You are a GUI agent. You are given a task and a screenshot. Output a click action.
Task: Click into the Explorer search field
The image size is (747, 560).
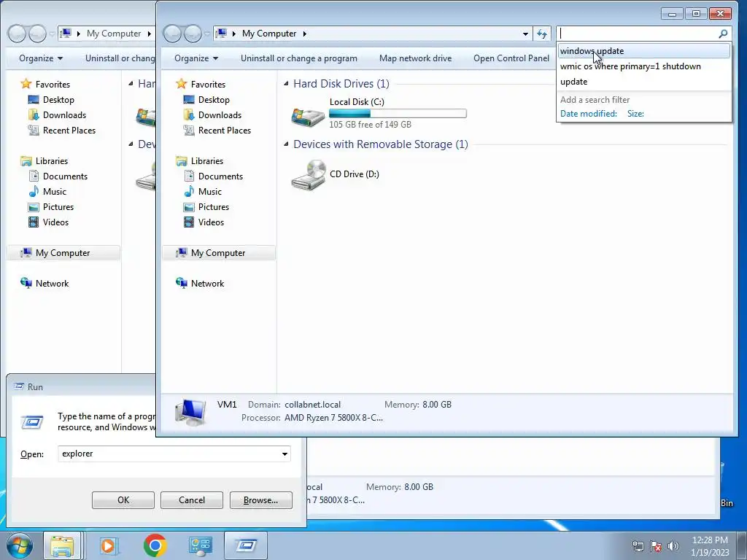coord(638,34)
